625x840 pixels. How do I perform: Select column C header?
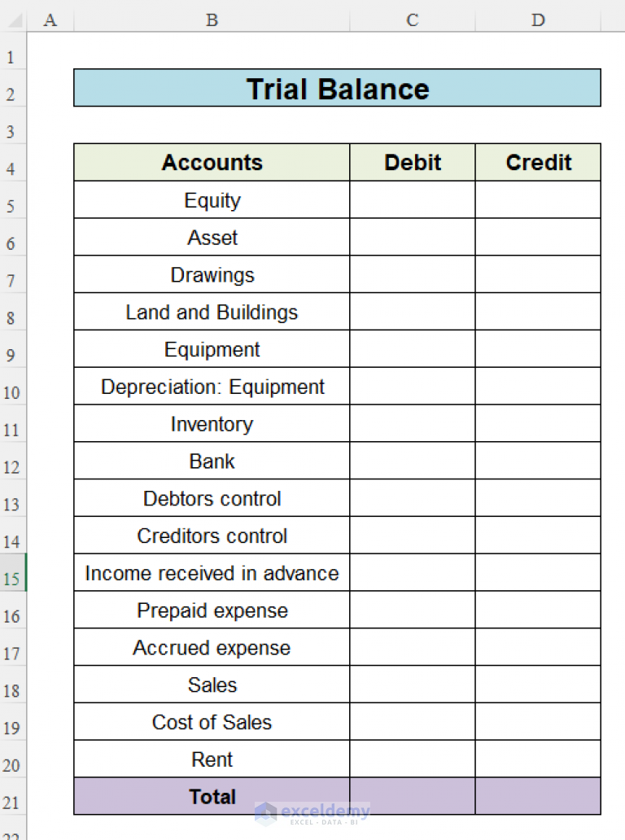(x=413, y=20)
